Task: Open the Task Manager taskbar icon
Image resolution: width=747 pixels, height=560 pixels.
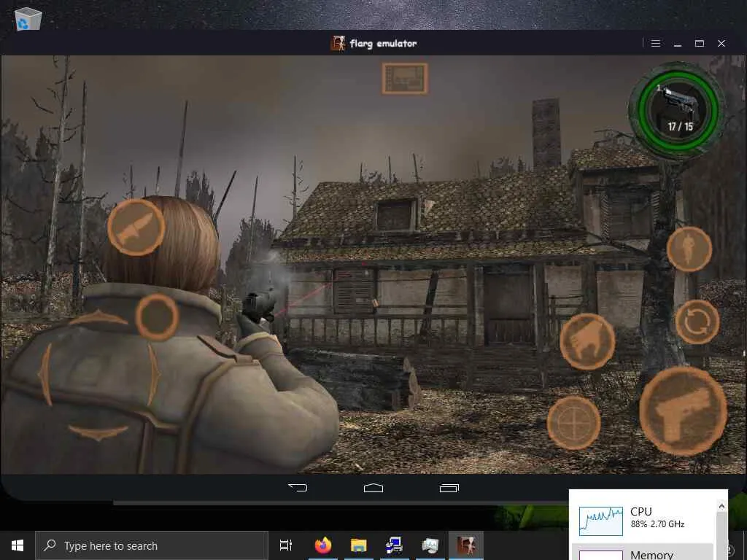Action: [430, 545]
